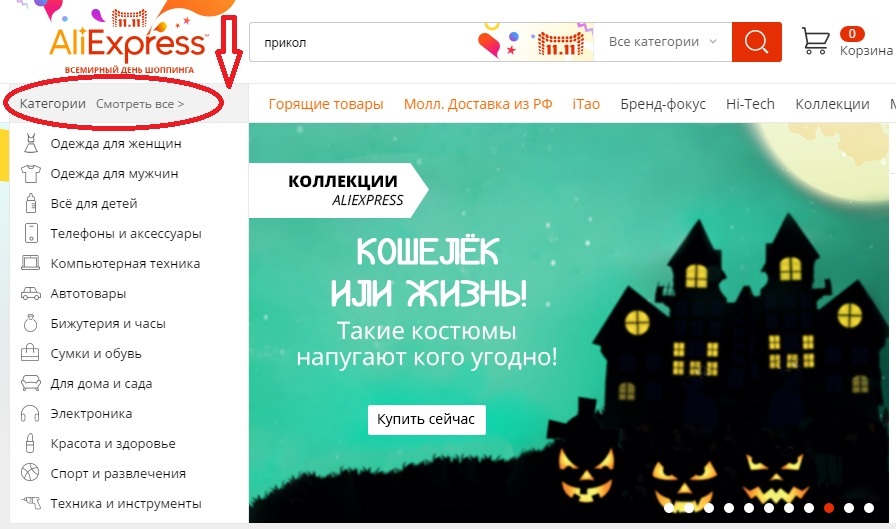The height and width of the screenshot is (529, 896).
Task: Click the drill icon for tools category
Action: click(31, 503)
